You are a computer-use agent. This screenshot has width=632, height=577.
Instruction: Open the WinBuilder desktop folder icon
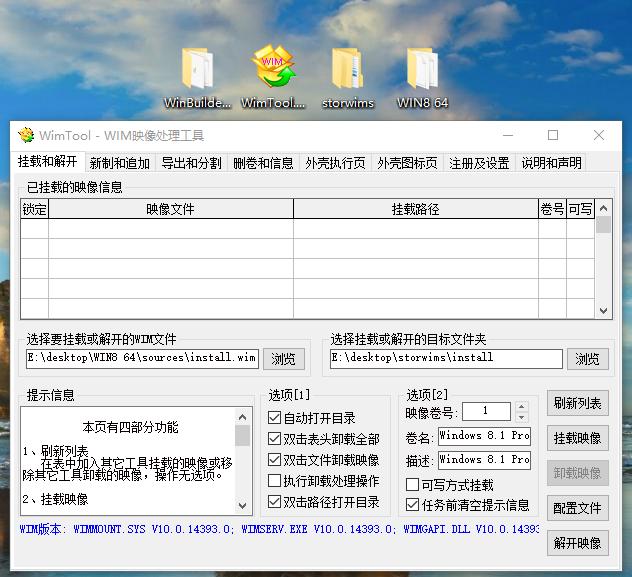pyautogui.click(x=197, y=79)
